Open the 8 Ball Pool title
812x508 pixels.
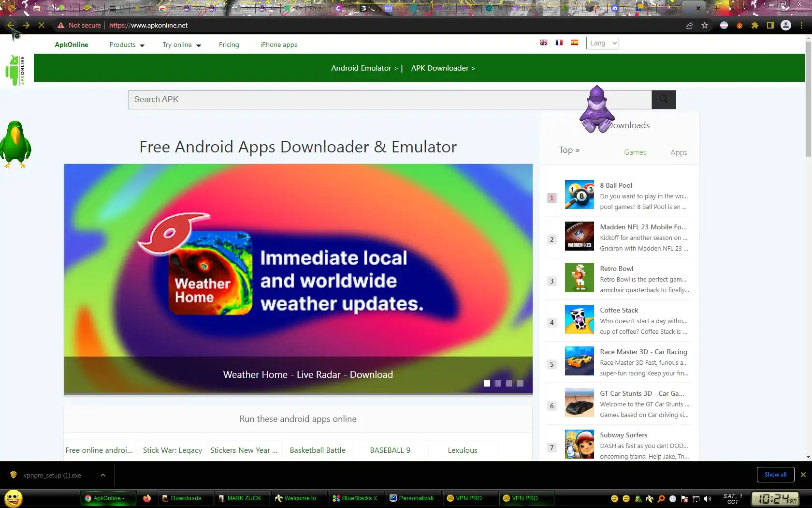(616, 185)
